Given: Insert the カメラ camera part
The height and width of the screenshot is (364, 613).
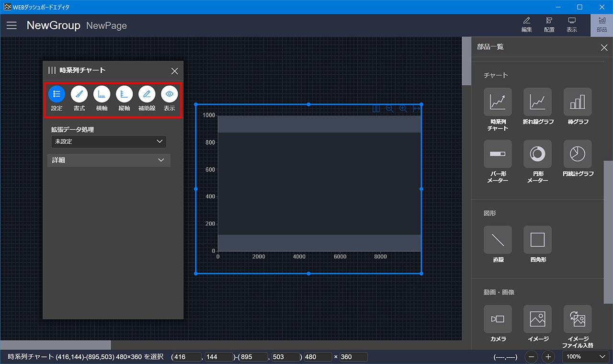Looking at the screenshot, I should (x=498, y=319).
